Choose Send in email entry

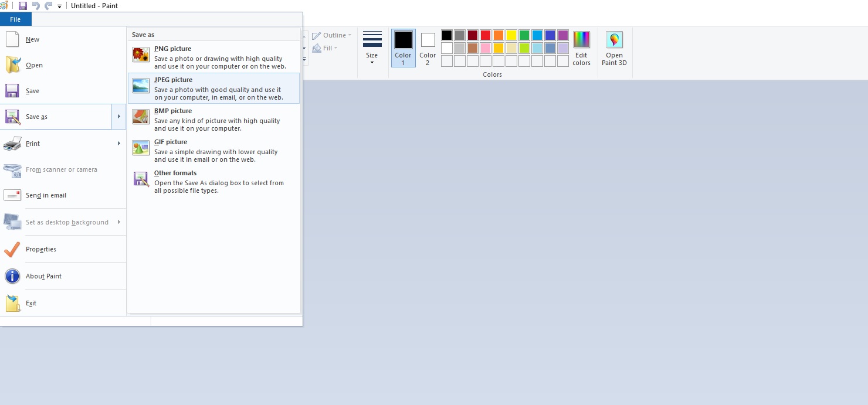click(63, 195)
